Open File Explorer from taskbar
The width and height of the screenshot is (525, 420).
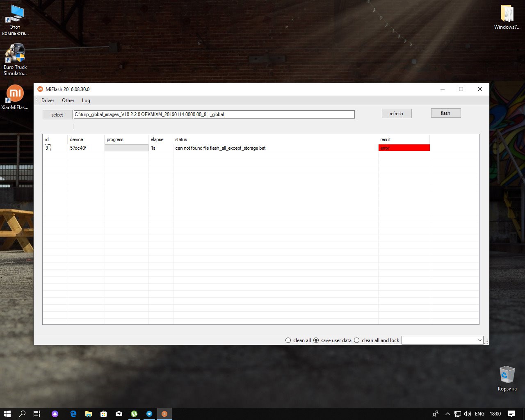pyautogui.click(x=88, y=414)
